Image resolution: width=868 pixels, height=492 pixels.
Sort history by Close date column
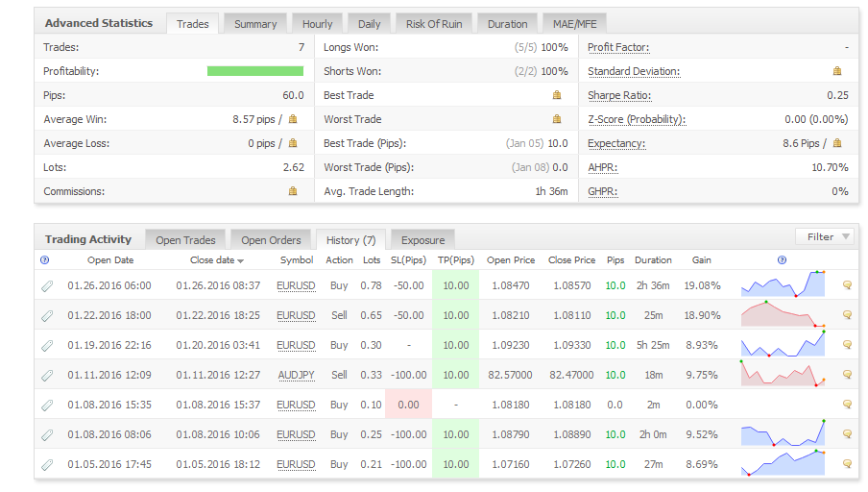[215, 260]
